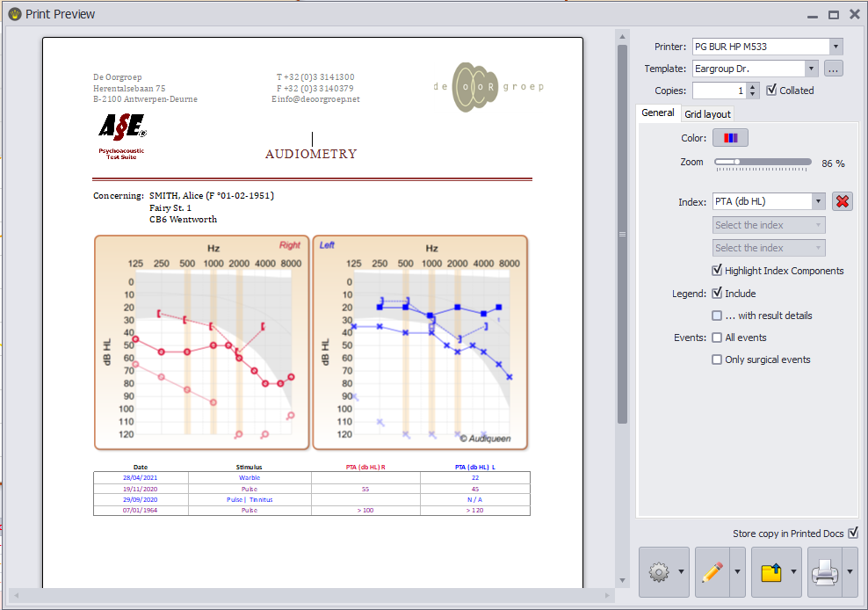Uncheck the Legend Include checkbox
The image size is (868, 610).
click(x=717, y=293)
